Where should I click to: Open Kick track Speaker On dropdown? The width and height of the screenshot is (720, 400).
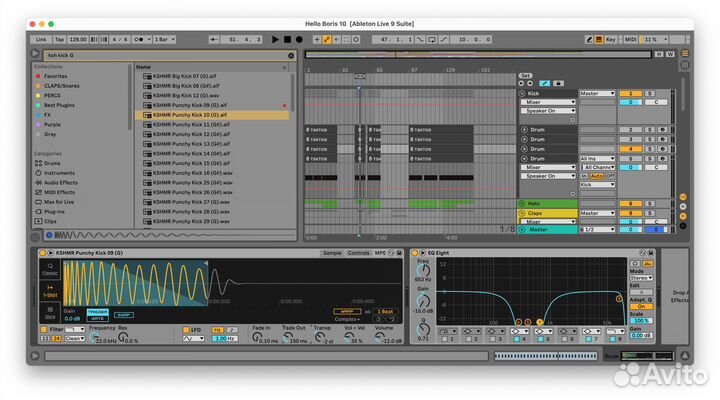[548, 111]
